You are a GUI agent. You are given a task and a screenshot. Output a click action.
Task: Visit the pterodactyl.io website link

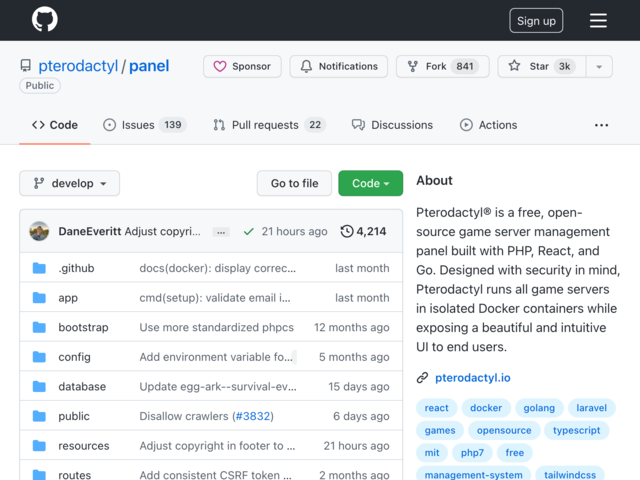coord(473,378)
